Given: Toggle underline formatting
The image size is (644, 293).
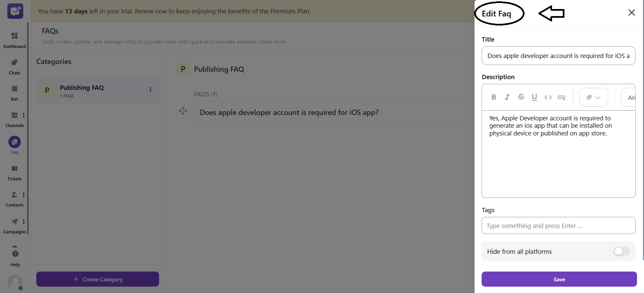Looking at the screenshot, I should [534, 97].
